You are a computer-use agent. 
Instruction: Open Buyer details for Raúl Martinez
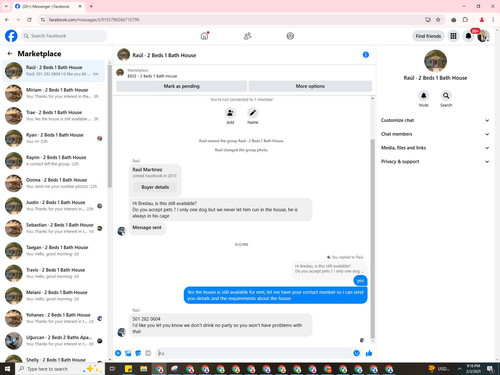155,187
